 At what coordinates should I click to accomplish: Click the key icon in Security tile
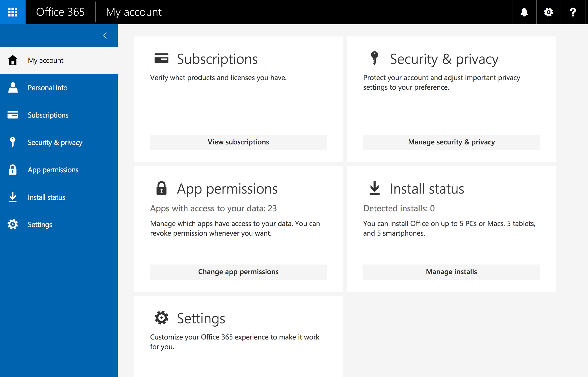pos(374,58)
